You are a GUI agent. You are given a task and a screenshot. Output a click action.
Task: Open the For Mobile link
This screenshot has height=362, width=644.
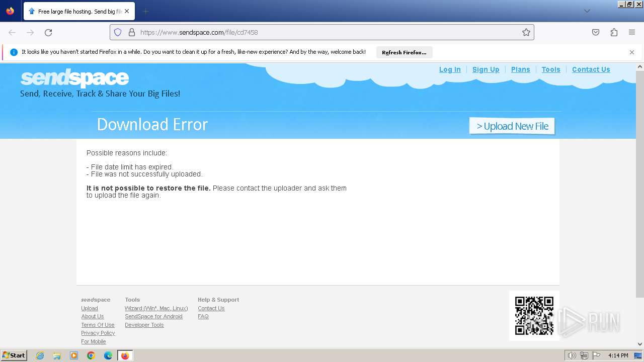pos(94,341)
